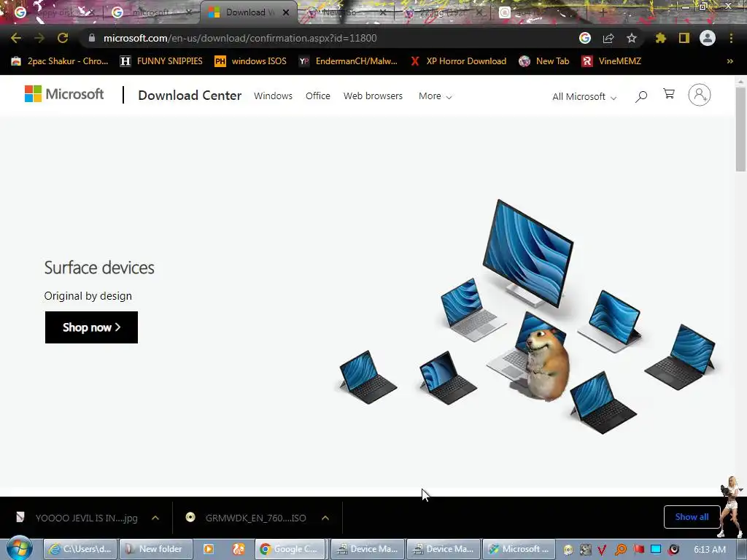Open the shopping cart icon
Image resolution: width=747 pixels, height=560 pixels.
pos(669,94)
